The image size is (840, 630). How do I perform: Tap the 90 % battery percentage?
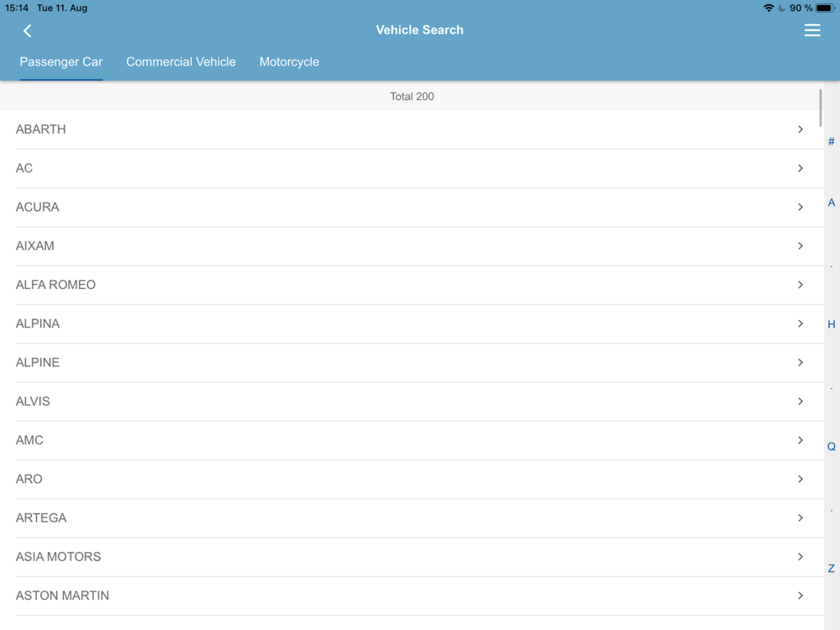801,8
